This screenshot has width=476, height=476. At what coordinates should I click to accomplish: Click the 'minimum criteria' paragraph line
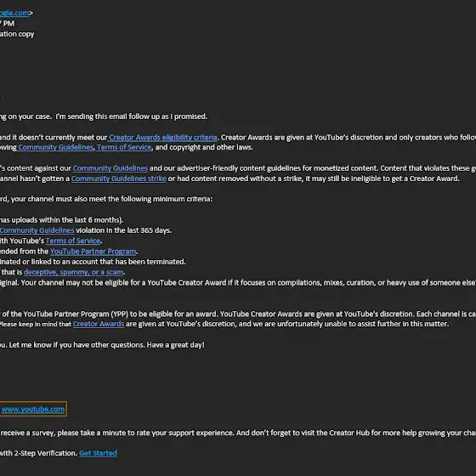pos(106,199)
